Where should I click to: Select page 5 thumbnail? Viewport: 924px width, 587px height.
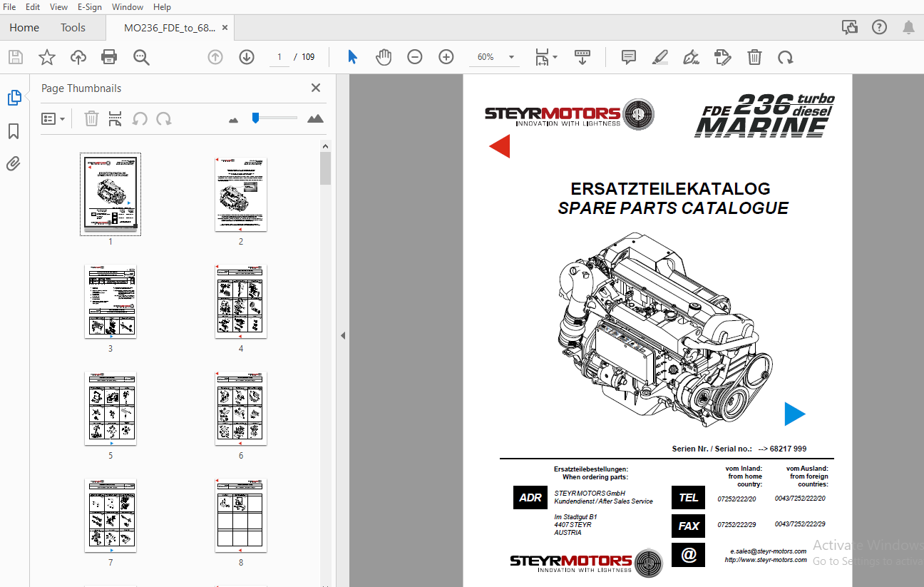tap(111, 409)
